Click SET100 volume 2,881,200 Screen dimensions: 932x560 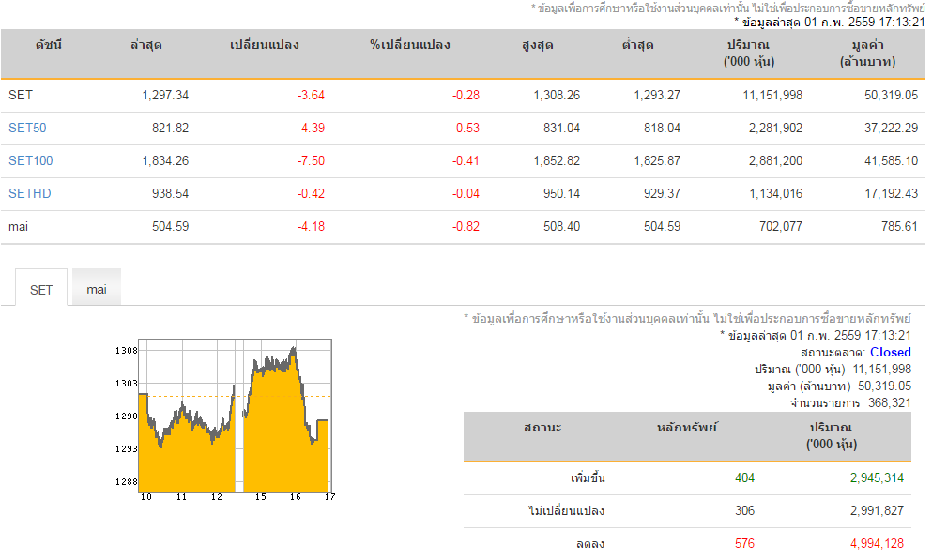pos(775,160)
